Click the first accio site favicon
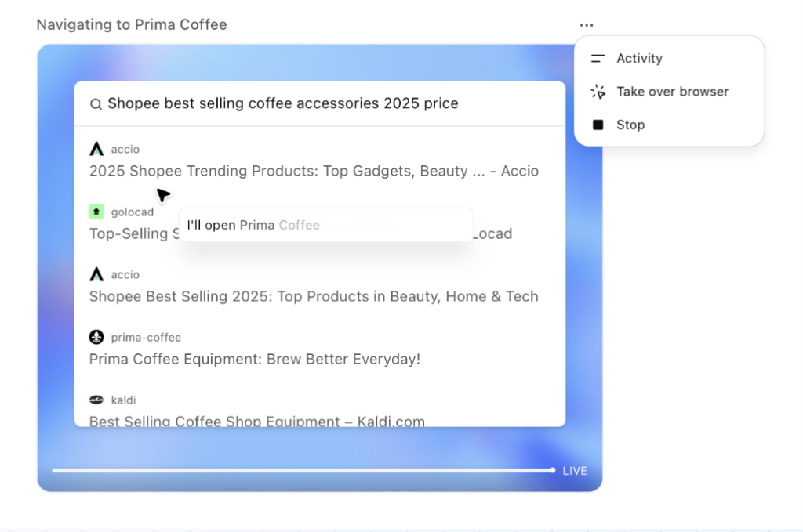 click(96, 149)
